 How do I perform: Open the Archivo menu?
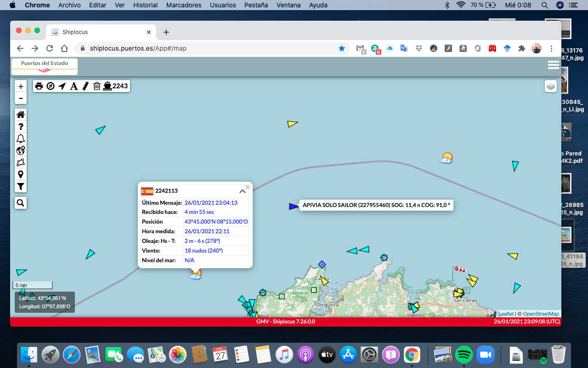(69, 5)
